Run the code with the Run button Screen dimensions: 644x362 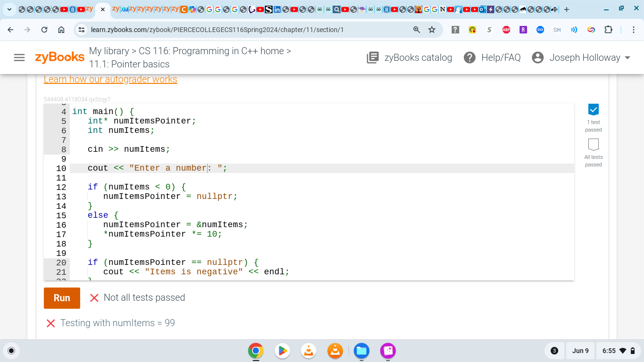click(x=62, y=298)
